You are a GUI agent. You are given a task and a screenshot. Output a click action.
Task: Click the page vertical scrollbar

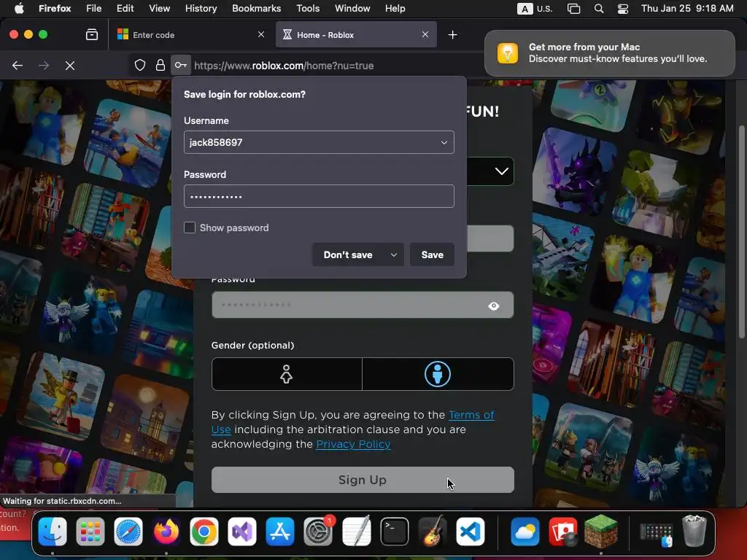pos(742,232)
